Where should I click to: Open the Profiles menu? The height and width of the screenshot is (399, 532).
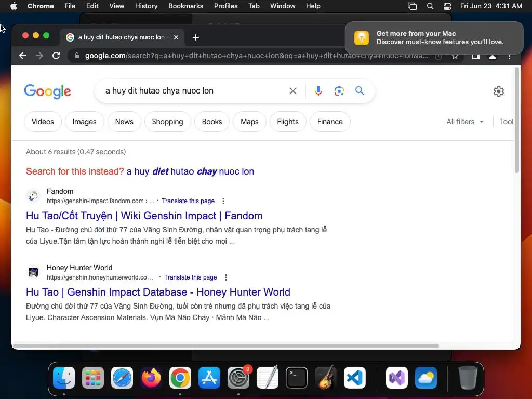point(225,6)
